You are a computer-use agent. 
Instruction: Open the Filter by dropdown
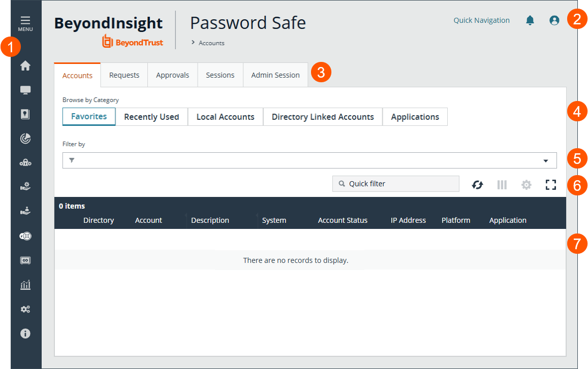pos(546,160)
